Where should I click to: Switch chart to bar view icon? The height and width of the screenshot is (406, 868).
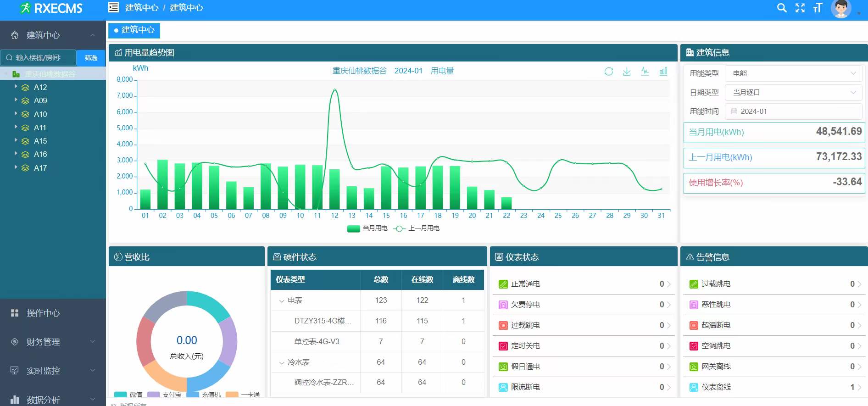point(663,72)
